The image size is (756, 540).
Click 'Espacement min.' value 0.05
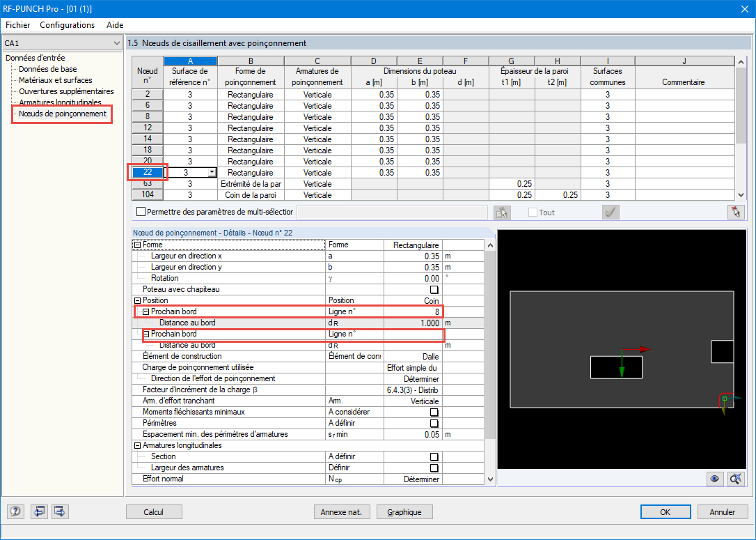(414, 434)
